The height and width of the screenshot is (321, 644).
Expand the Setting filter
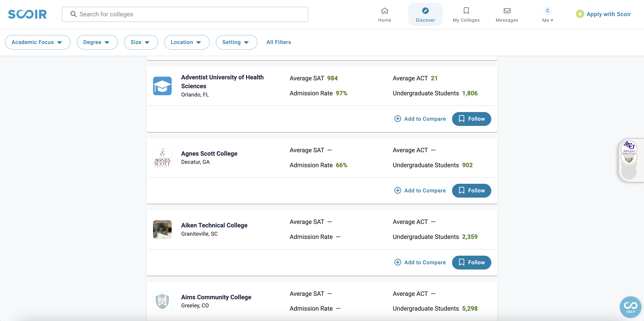point(236,42)
